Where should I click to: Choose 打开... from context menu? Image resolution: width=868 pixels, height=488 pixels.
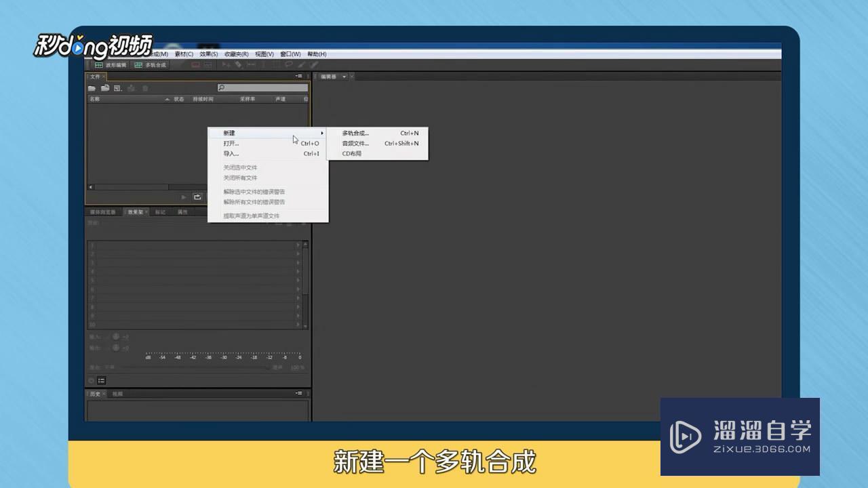click(268, 144)
